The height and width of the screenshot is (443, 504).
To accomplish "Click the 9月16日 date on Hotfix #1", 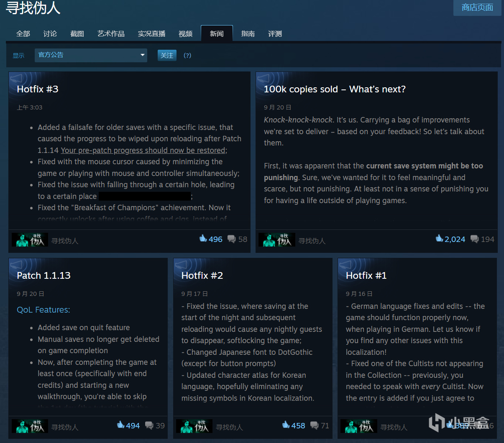I will tap(359, 294).
